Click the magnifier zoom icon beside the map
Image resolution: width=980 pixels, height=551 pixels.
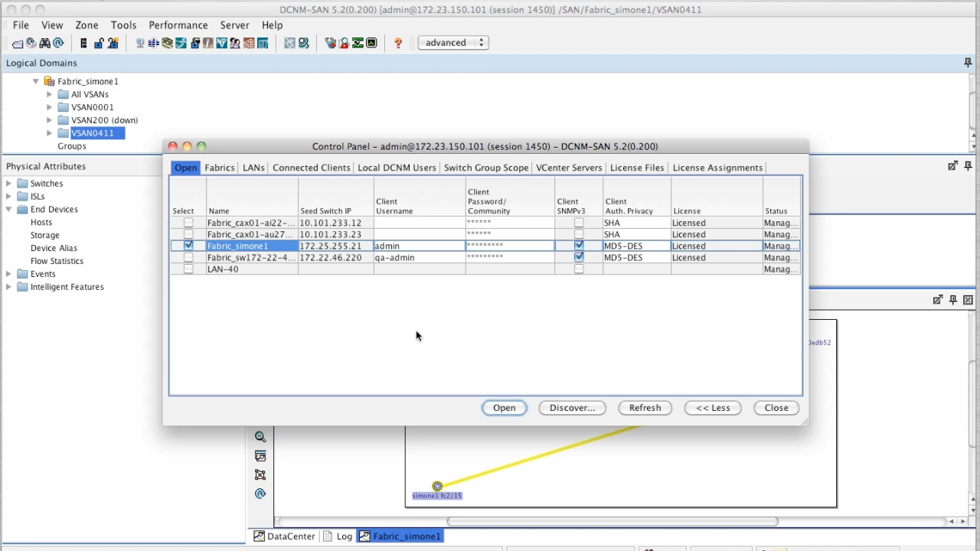click(260, 437)
